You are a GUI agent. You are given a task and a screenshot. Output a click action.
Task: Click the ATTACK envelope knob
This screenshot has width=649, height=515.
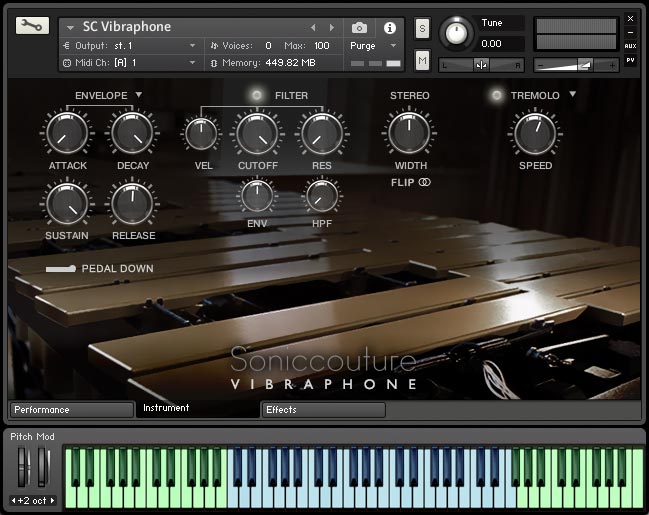(67, 133)
